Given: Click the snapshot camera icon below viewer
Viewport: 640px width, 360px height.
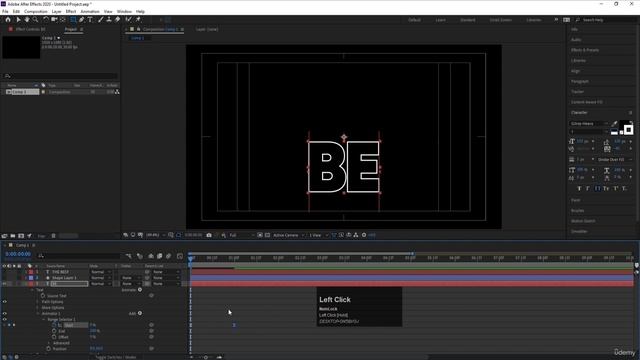Looking at the screenshot, I should coord(209,235).
